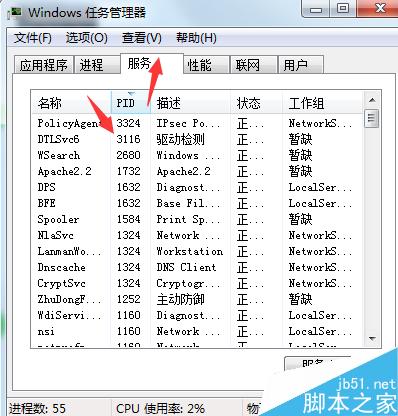The height and width of the screenshot is (416, 398).
Task: Click PID value 1732
Action: coord(128,171)
